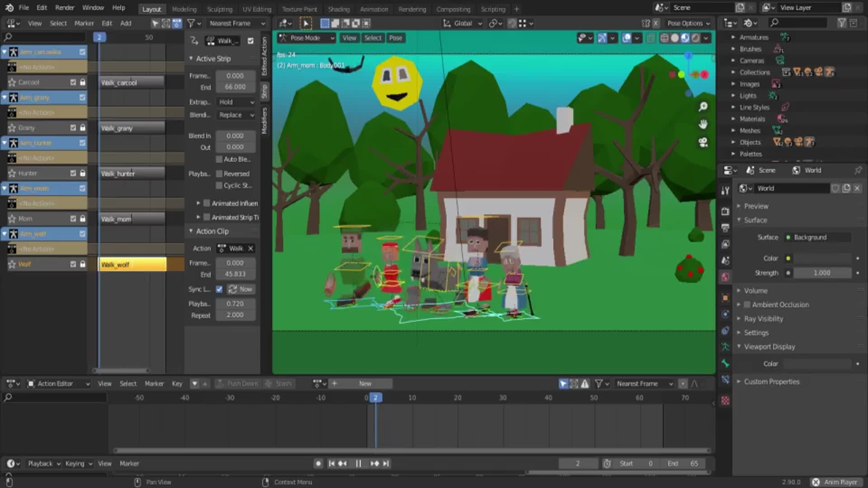Click new World datablock copy icon
This screenshot has height=488, width=868.
[846, 188]
